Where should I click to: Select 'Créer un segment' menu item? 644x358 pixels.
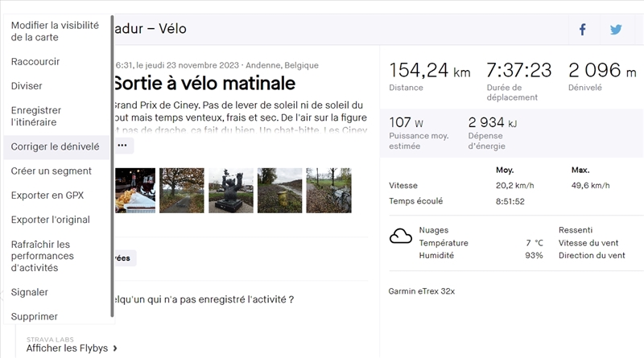coord(51,171)
